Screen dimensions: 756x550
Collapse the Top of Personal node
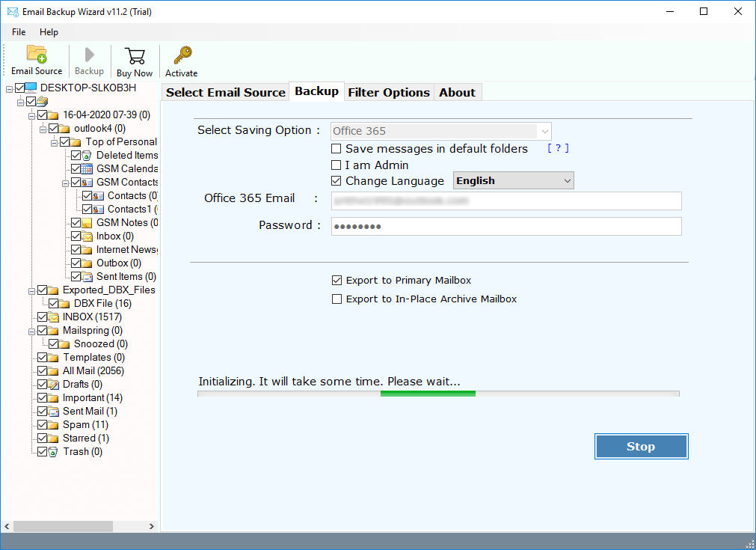[54, 143]
